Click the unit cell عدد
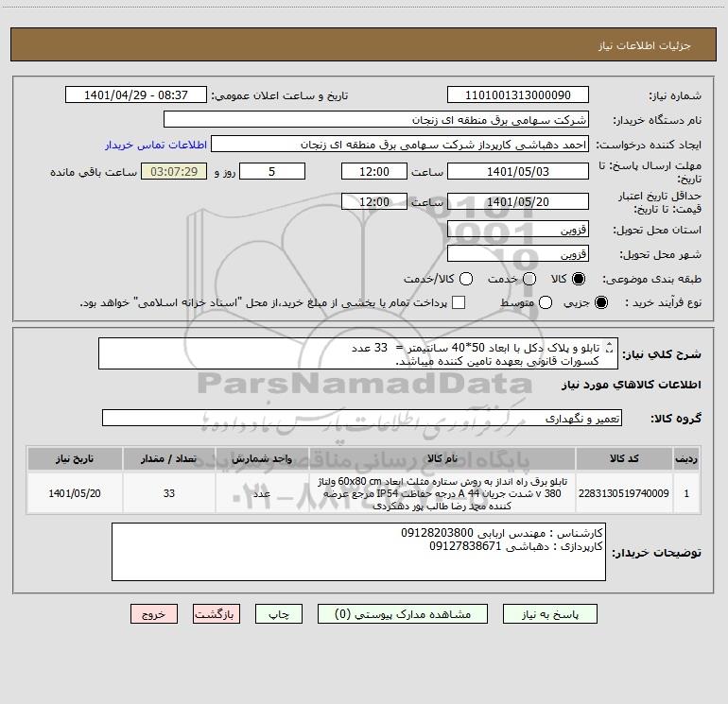This screenshot has height=704, width=728. (262, 493)
